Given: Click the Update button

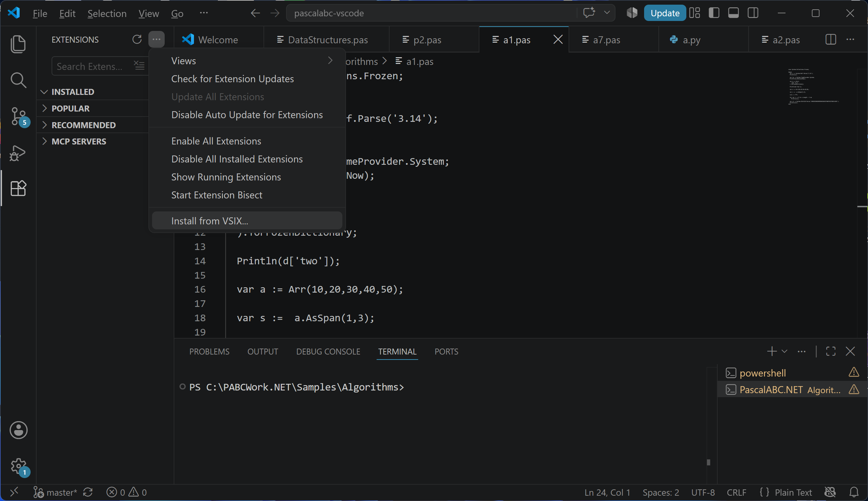Looking at the screenshot, I should pos(665,13).
